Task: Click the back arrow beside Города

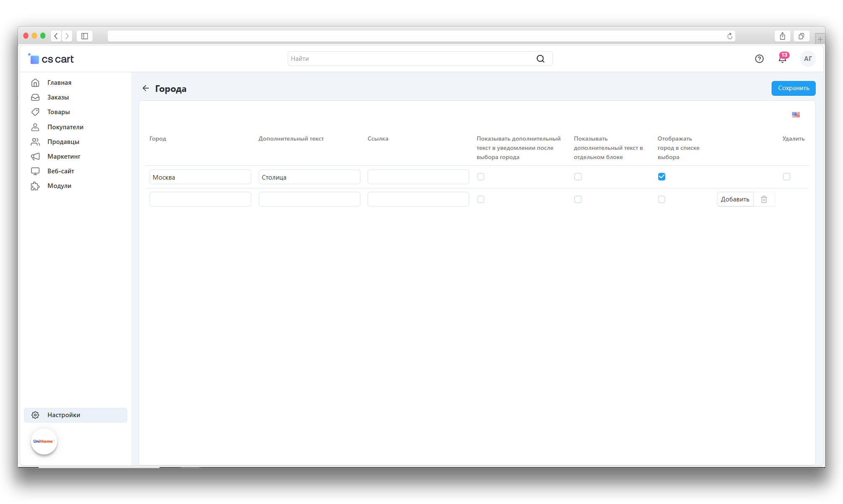Action: pos(146,89)
